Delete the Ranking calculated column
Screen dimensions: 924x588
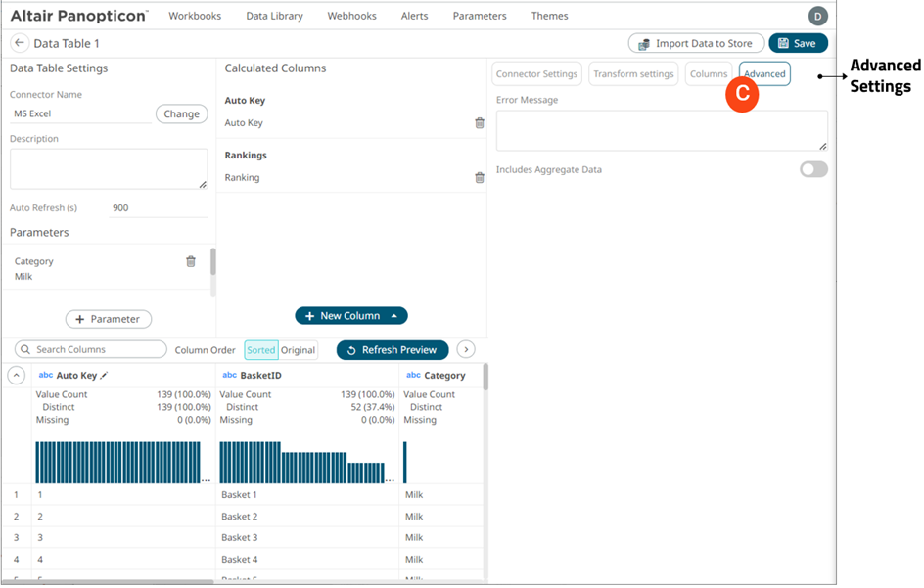[x=479, y=178]
